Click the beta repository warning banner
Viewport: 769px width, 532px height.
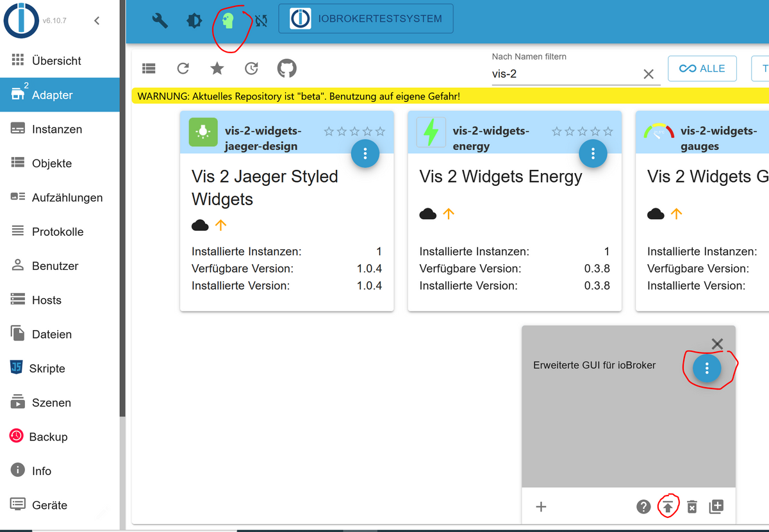450,96
